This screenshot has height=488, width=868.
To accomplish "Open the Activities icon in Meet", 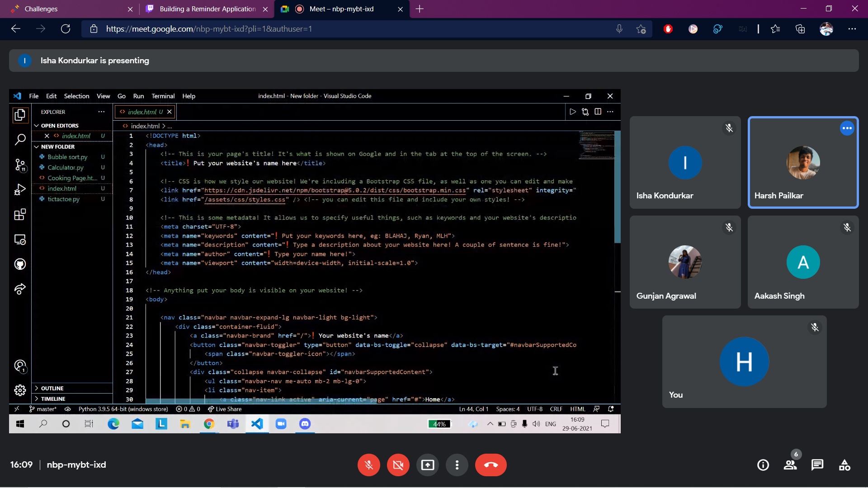I will point(844,465).
